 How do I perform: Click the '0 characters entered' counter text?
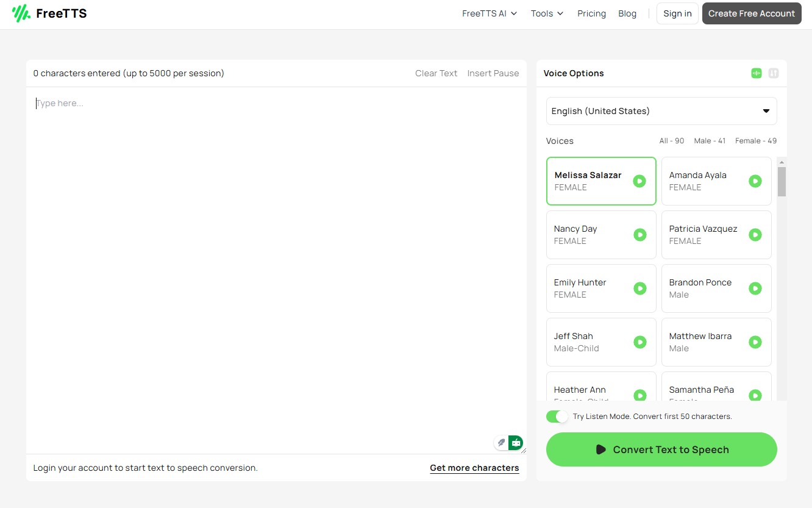coord(129,73)
